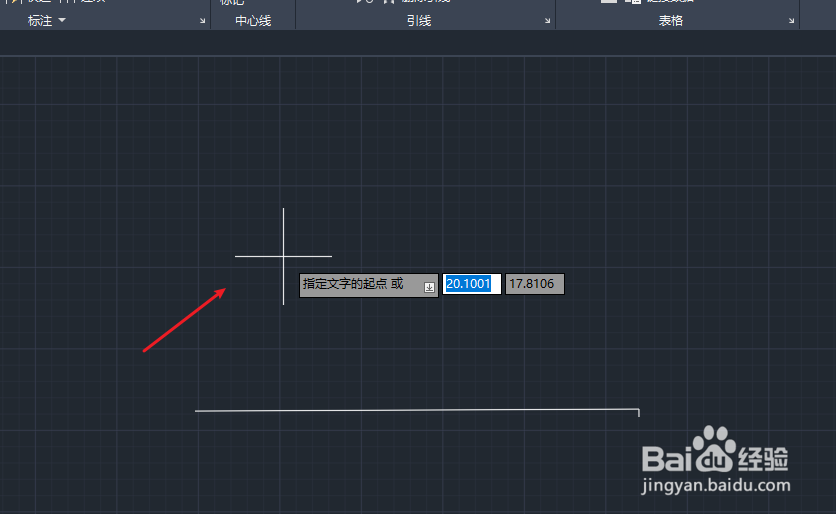This screenshot has height=514, width=836.
Task: Select the long horizontal line in drawing
Action: [417, 410]
